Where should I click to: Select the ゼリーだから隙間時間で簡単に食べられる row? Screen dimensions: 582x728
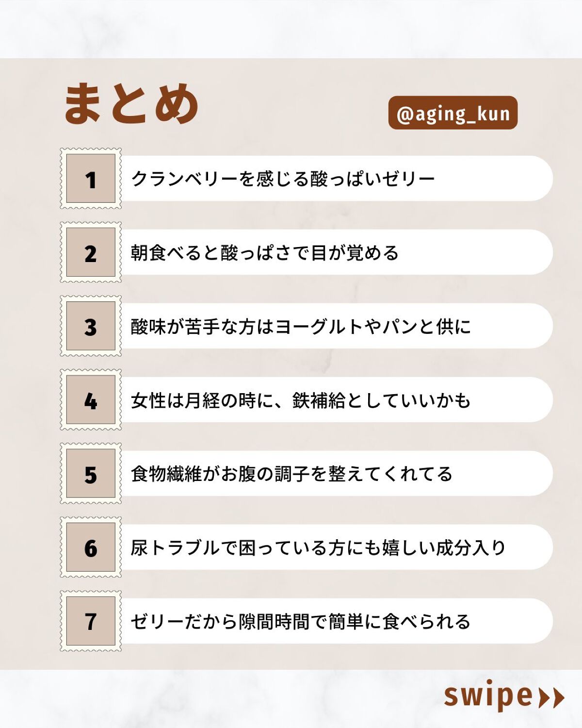(335, 621)
